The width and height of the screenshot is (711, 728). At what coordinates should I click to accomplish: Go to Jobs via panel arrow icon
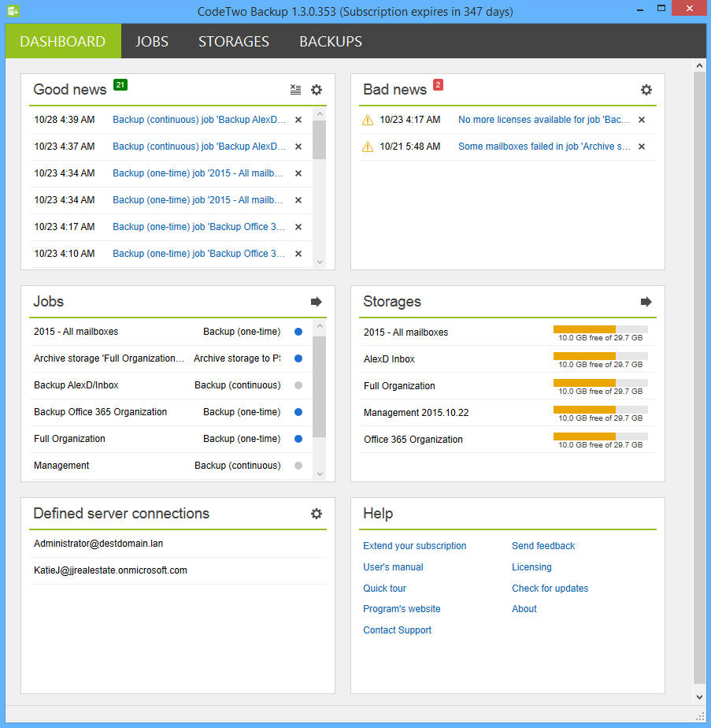316,302
